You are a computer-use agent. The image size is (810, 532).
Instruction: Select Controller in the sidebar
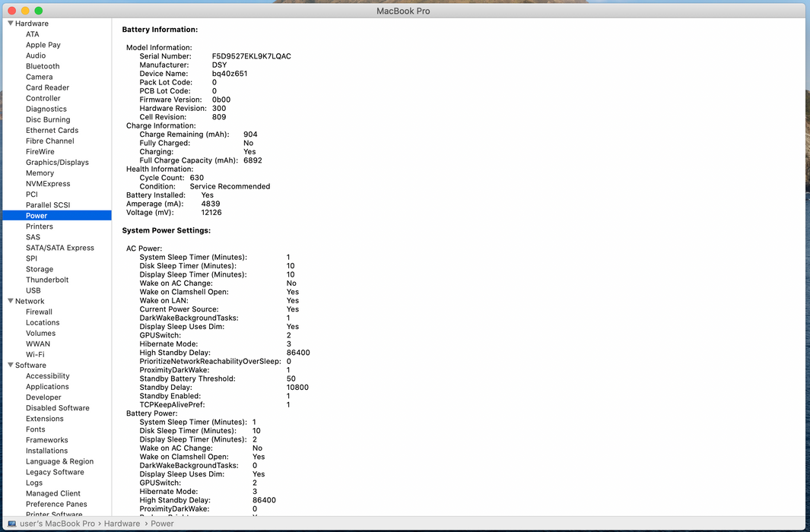point(43,98)
